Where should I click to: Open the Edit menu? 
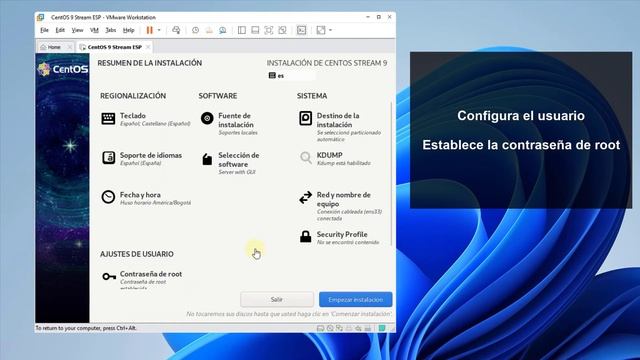point(60,30)
